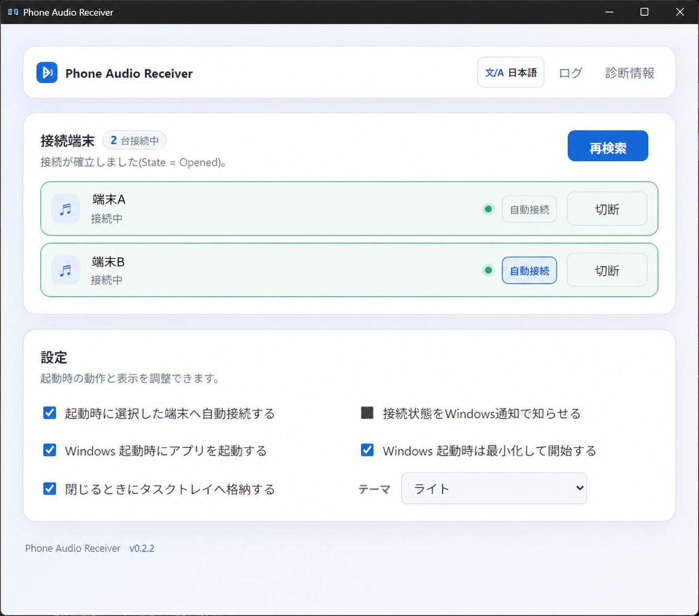Click the 設定 heading

click(54, 357)
